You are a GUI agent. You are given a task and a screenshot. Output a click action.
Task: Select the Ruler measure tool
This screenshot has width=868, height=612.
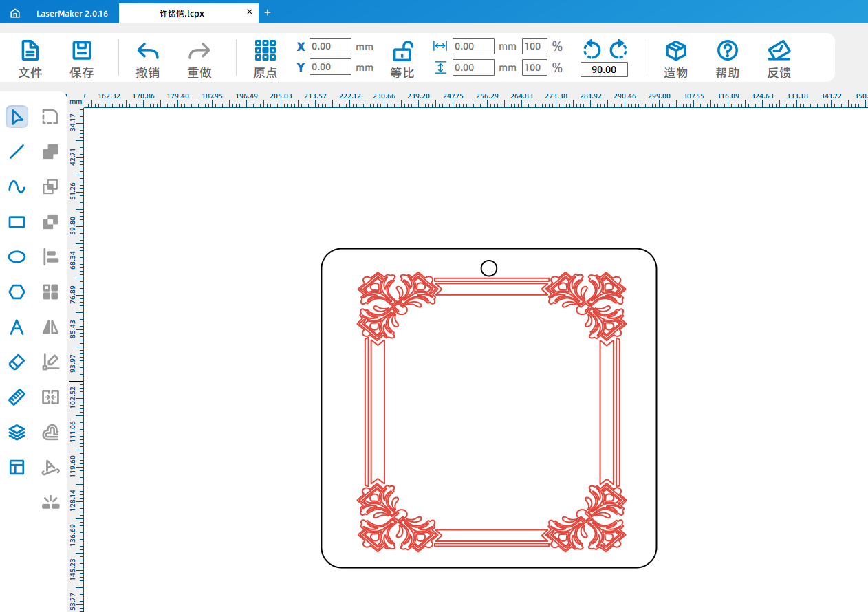17,397
